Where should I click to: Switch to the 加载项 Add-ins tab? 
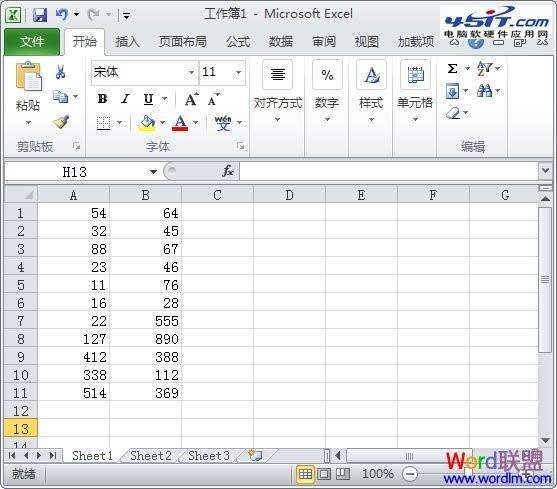point(416,42)
